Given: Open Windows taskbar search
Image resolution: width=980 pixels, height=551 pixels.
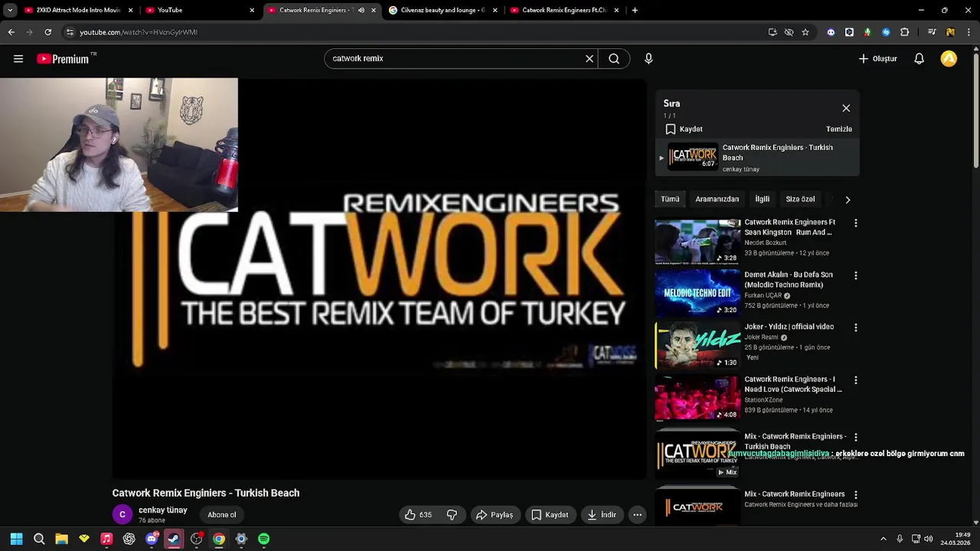Looking at the screenshot, I should [39, 539].
